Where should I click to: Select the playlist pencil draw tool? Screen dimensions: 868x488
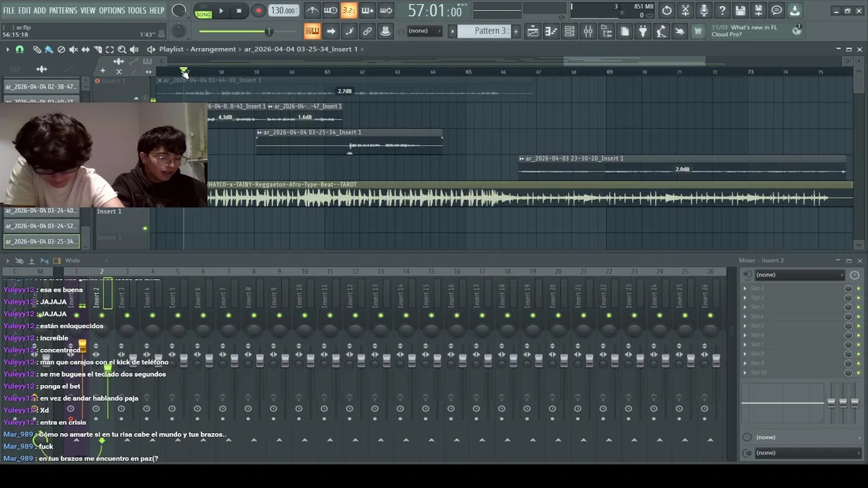click(37, 49)
